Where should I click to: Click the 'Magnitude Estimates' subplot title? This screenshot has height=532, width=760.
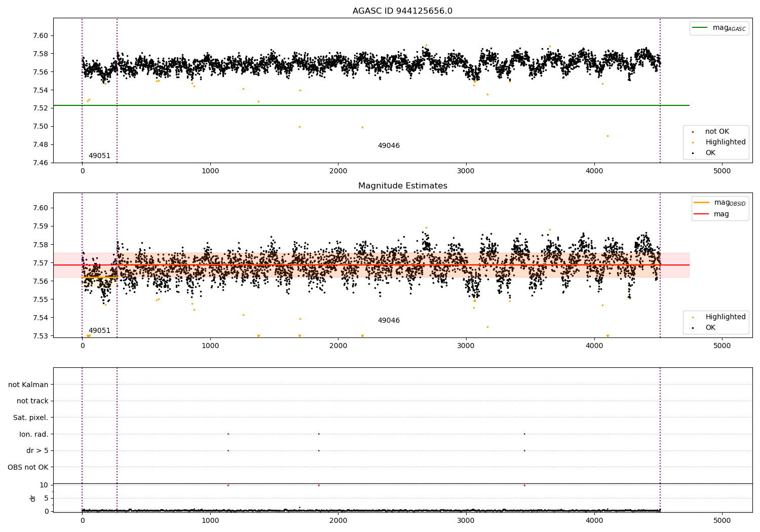(x=402, y=186)
